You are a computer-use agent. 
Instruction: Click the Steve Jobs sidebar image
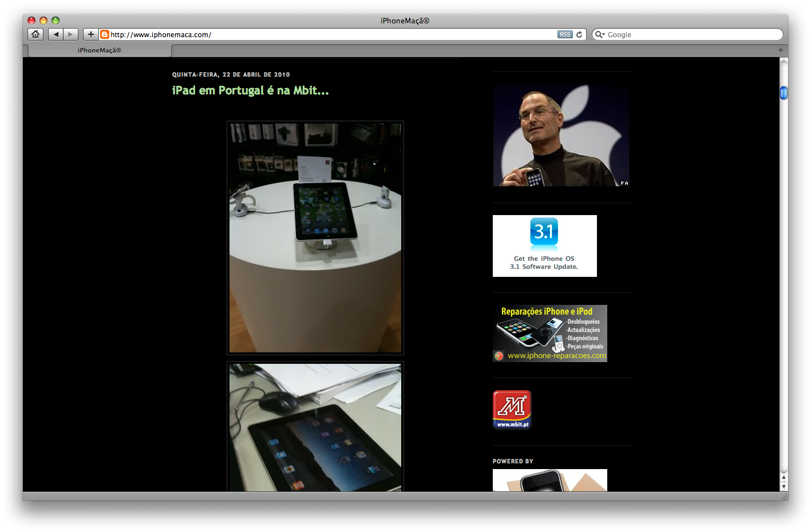click(x=561, y=136)
